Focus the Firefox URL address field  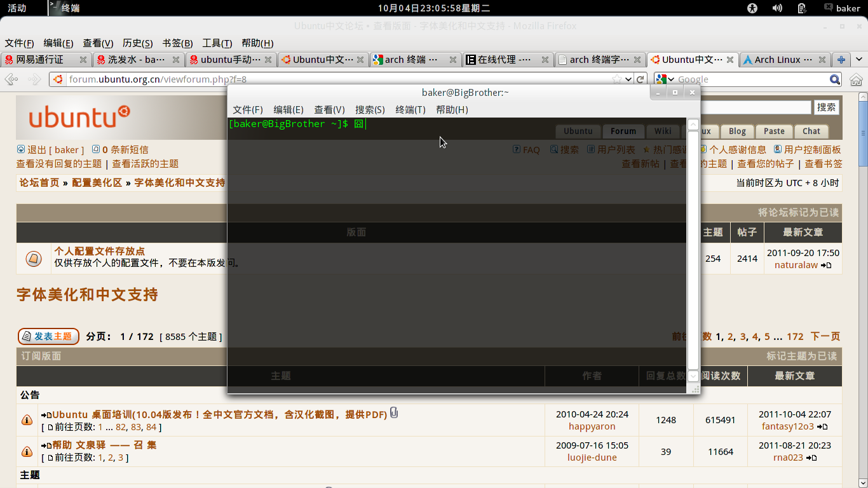[339, 79]
